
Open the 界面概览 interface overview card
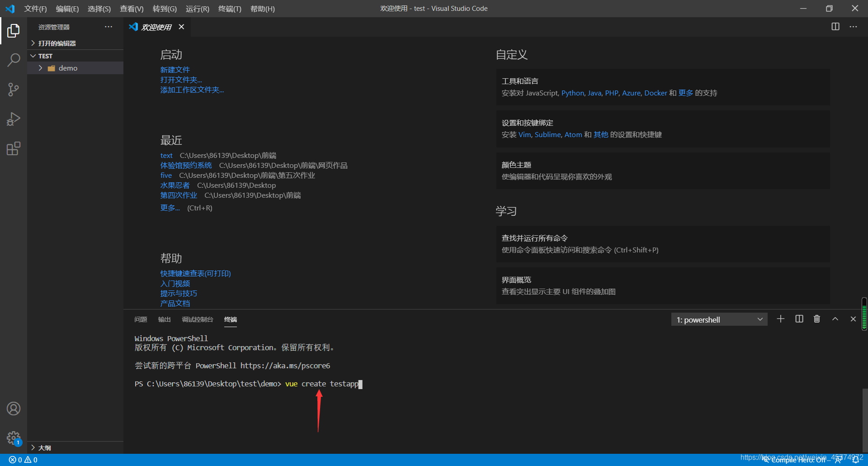click(663, 285)
